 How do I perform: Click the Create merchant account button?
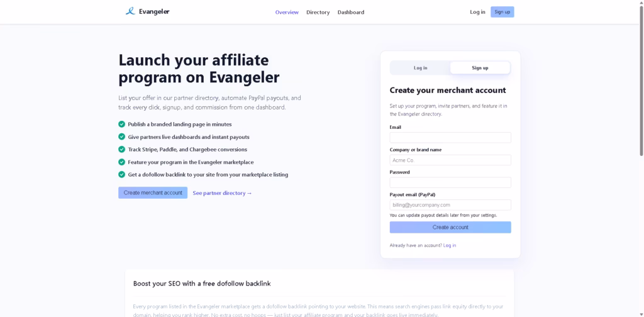[x=153, y=192]
